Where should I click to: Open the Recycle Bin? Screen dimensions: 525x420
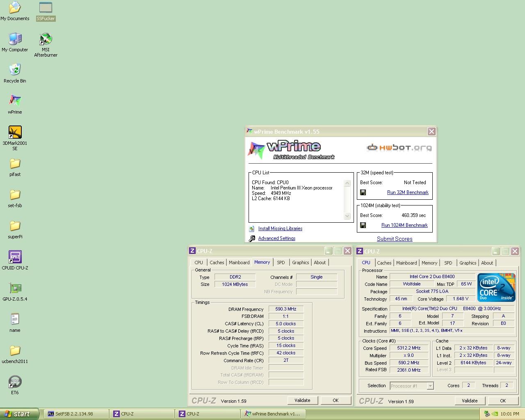(15, 73)
